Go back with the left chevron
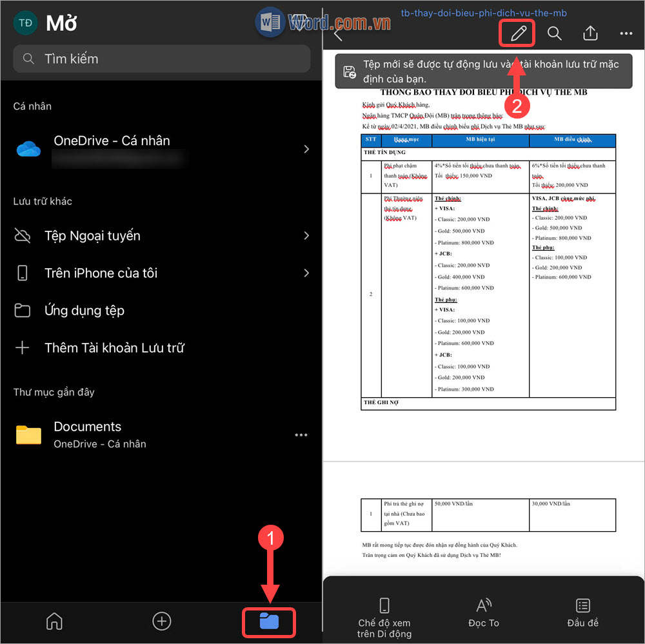The image size is (645, 644). pos(338,34)
